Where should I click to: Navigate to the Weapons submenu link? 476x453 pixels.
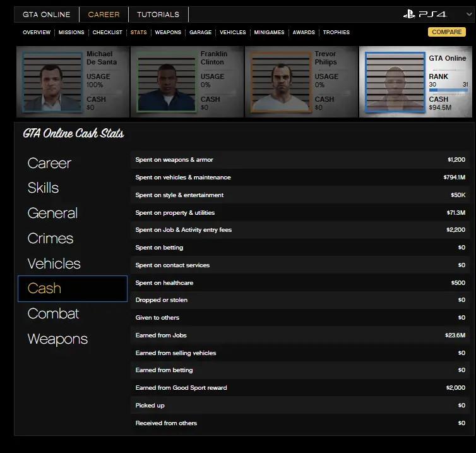tap(168, 32)
